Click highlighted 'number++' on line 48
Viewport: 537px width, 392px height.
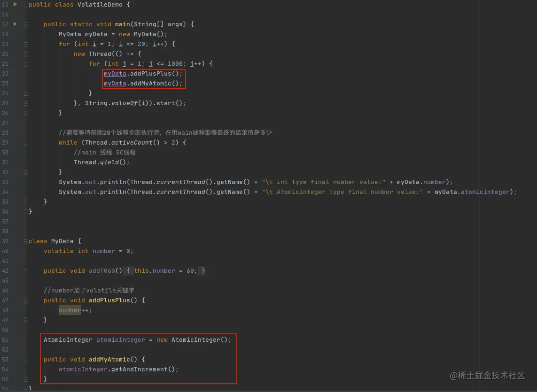[74, 310]
